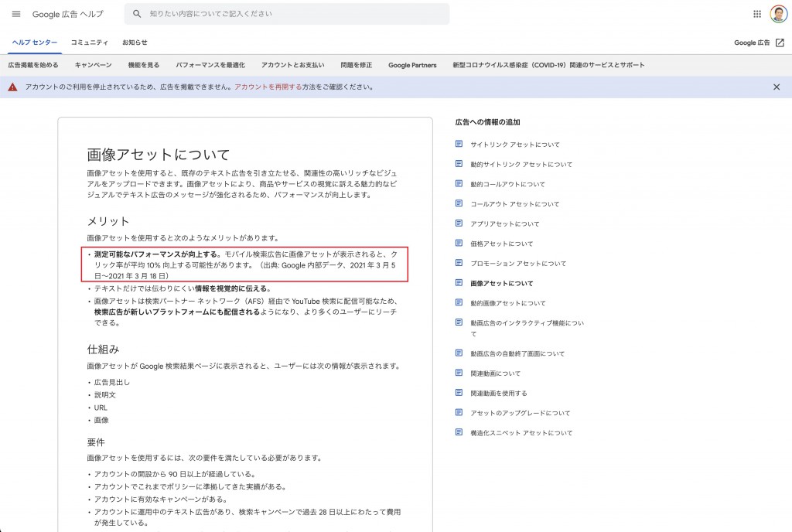Image resolution: width=792 pixels, height=532 pixels.
Task: Open the パフォーマンスを最適化 menu
Action: coord(210,65)
